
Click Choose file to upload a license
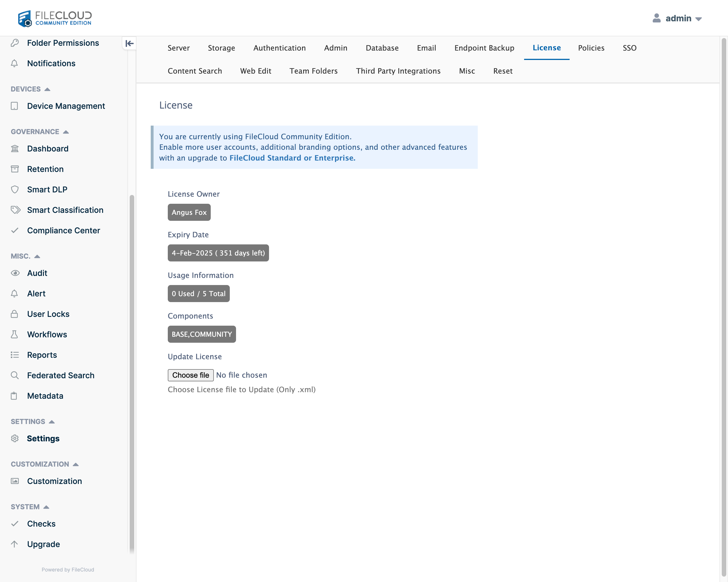tap(191, 375)
